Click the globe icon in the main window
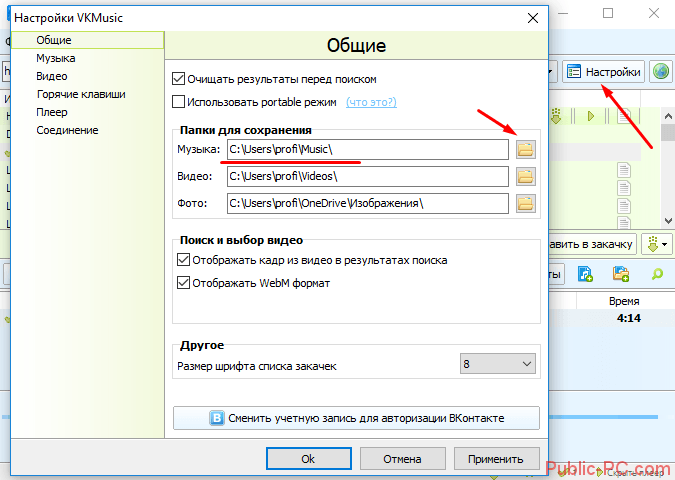This screenshot has width=675, height=480. point(661,71)
